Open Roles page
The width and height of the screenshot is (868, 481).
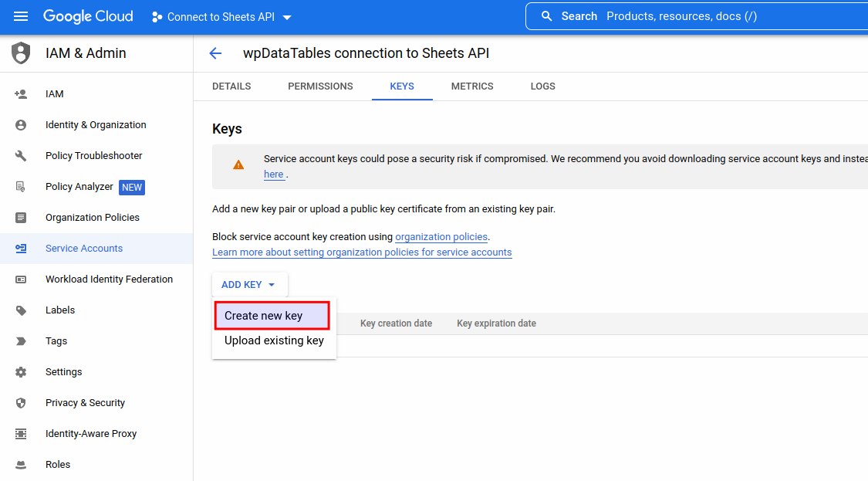point(58,465)
